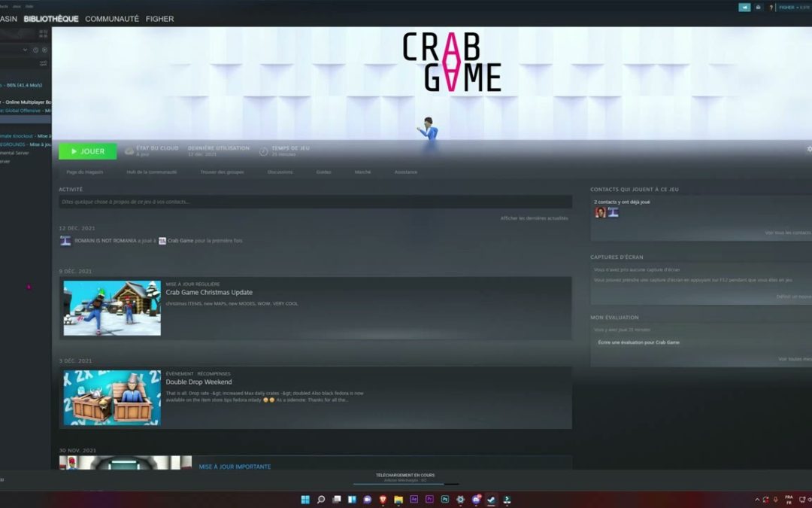Open the Double Drop Weekend thumbnail
This screenshot has height=508, width=812.
pos(112,397)
